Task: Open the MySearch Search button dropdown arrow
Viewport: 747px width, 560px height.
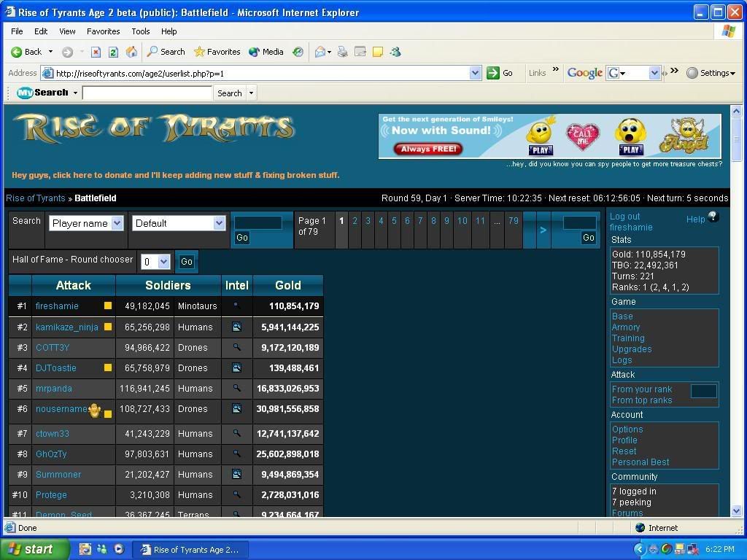Action: pyautogui.click(x=251, y=93)
